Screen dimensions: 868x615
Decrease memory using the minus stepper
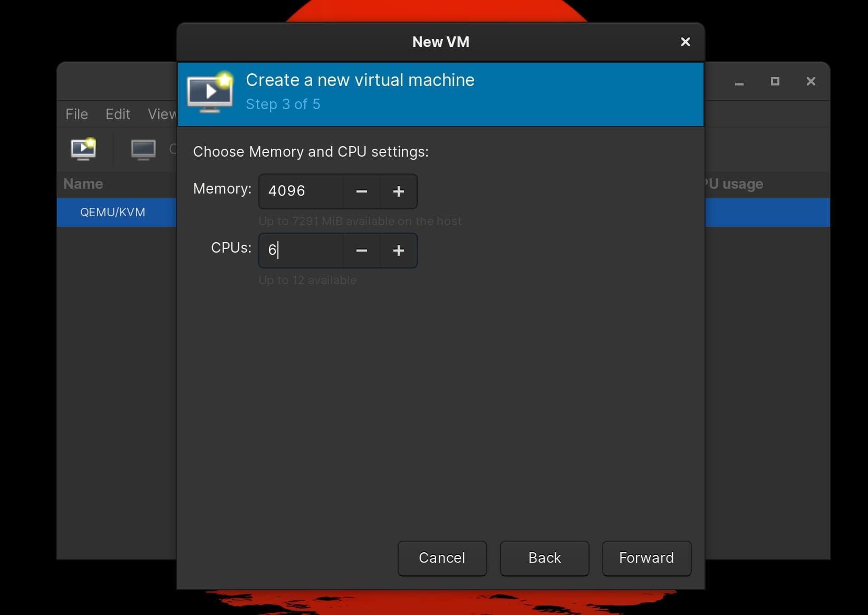tap(361, 191)
